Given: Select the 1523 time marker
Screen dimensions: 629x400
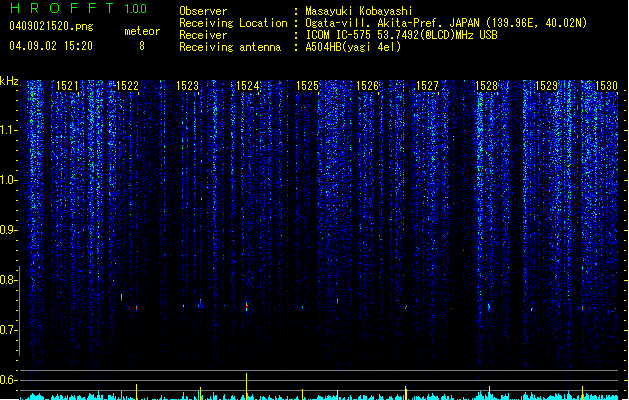Looking at the screenshot, I should (187, 86).
